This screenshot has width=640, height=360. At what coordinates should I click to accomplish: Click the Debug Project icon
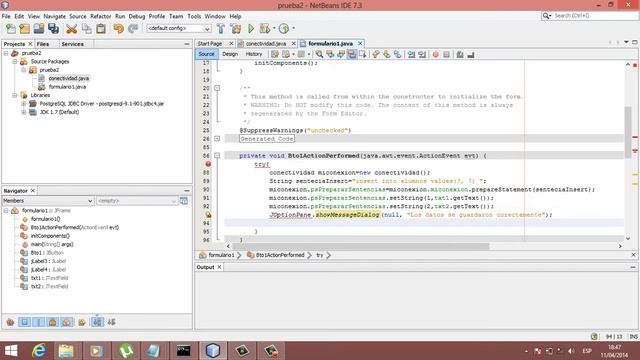point(265,29)
